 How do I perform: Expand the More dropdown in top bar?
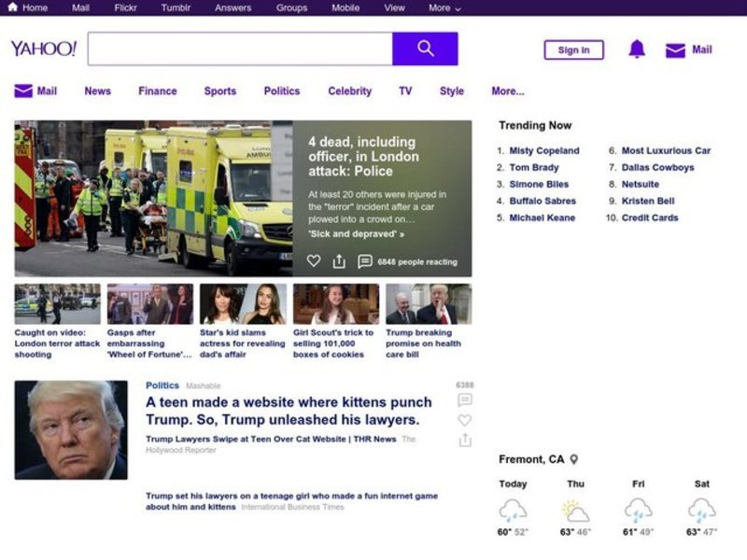click(444, 7)
